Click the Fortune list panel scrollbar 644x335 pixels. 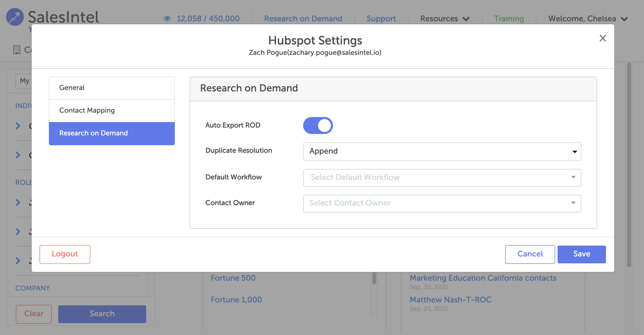pos(374,278)
